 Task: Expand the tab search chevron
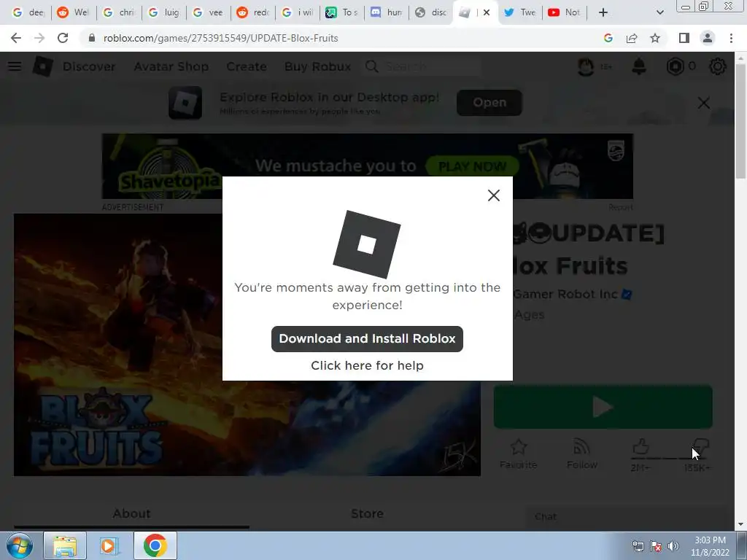coord(659,12)
